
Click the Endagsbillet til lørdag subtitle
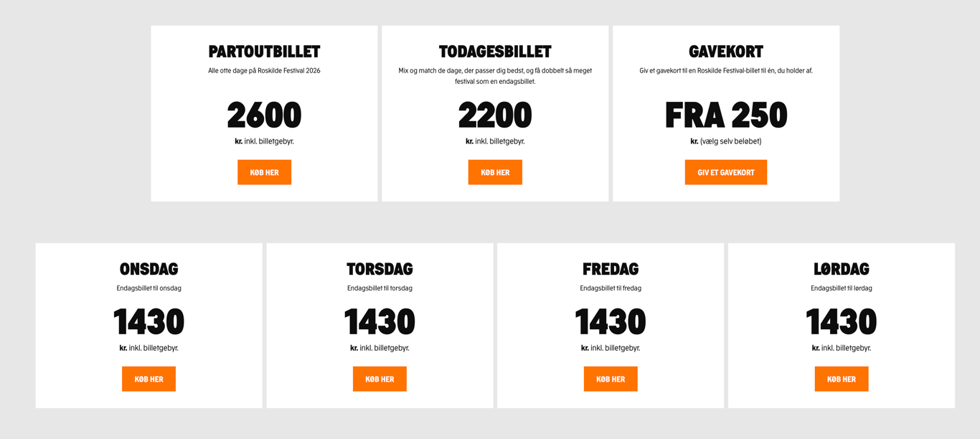click(x=842, y=288)
